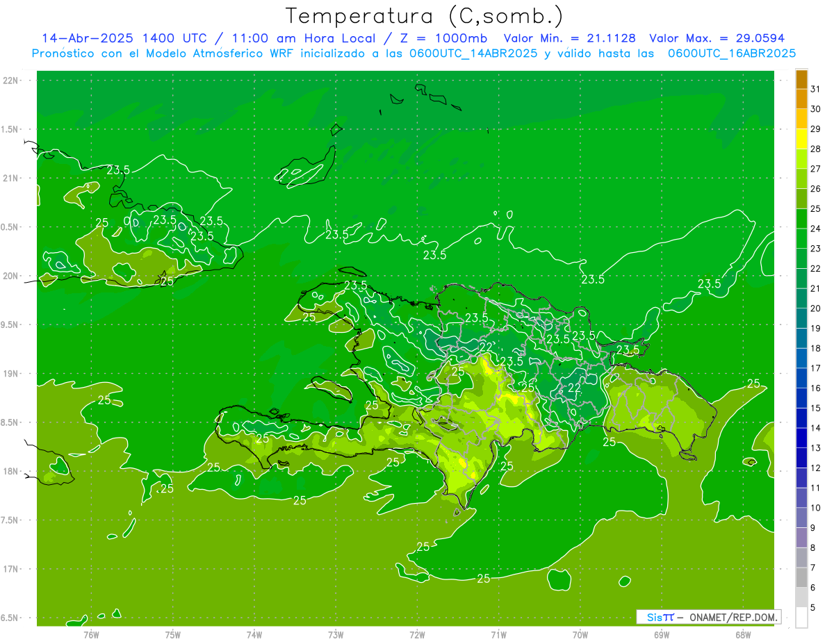Click the orange colorbar band above 31
The image size is (834, 644).
(x=801, y=79)
